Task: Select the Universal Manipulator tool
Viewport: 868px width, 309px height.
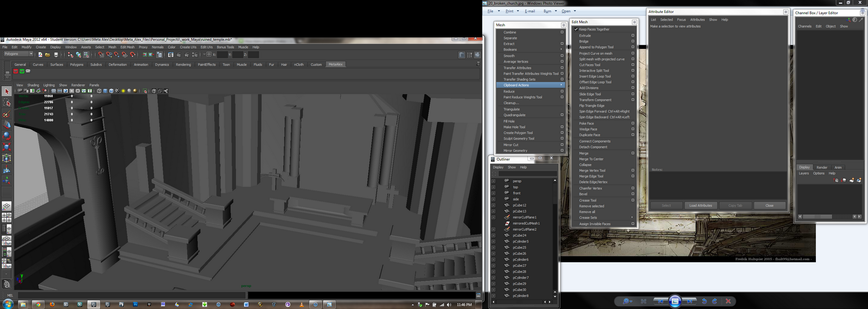Action: [x=7, y=158]
